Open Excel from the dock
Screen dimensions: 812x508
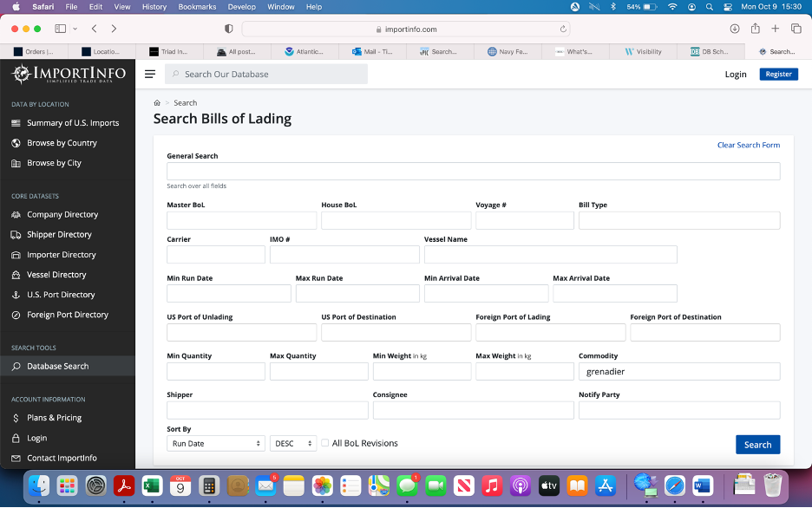tap(153, 485)
